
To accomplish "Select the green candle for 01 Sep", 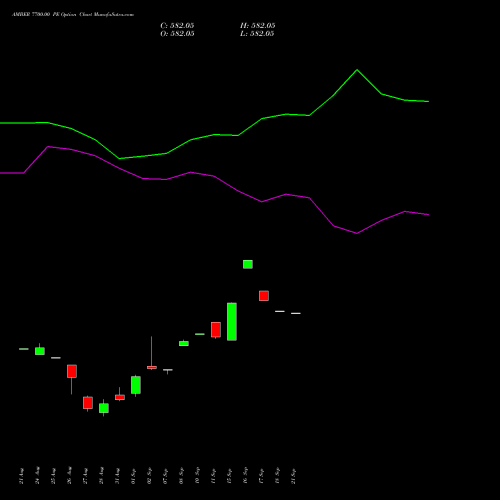I will pyautogui.click(x=136, y=385).
